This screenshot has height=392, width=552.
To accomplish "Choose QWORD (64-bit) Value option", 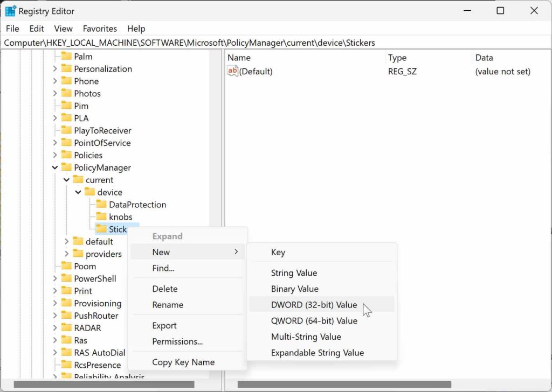I will 321,320.
